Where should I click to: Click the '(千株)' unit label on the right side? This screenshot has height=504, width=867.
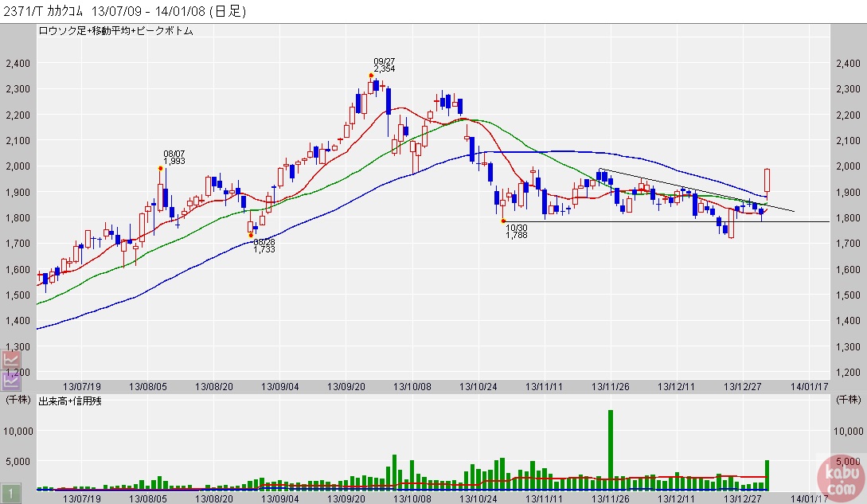pyautogui.click(x=849, y=400)
